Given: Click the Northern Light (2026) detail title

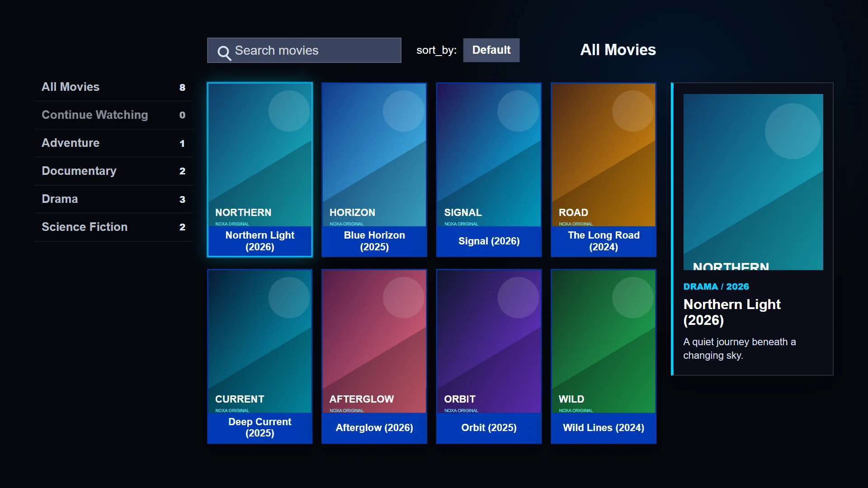Looking at the screenshot, I should pyautogui.click(x=732, y=312).
